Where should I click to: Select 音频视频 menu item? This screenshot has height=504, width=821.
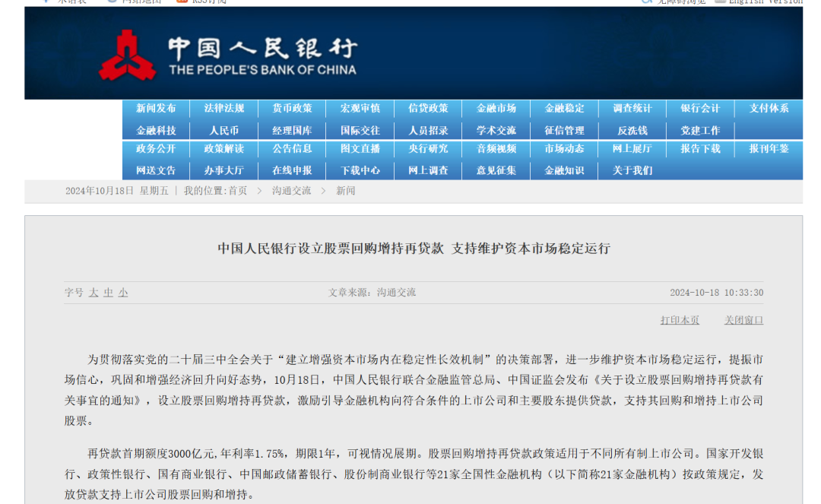pyautogui.click(x=496, y=149)
